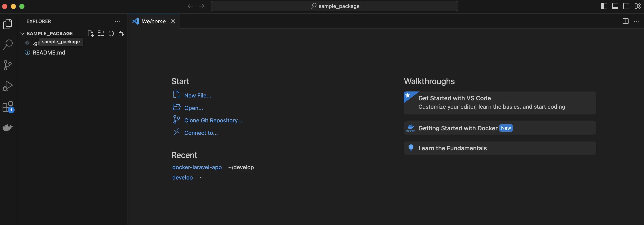Image resolution: width=644 pixels, height=225 pixels.
Task: Open the Run and Debug view
Action: click(8, 86)
